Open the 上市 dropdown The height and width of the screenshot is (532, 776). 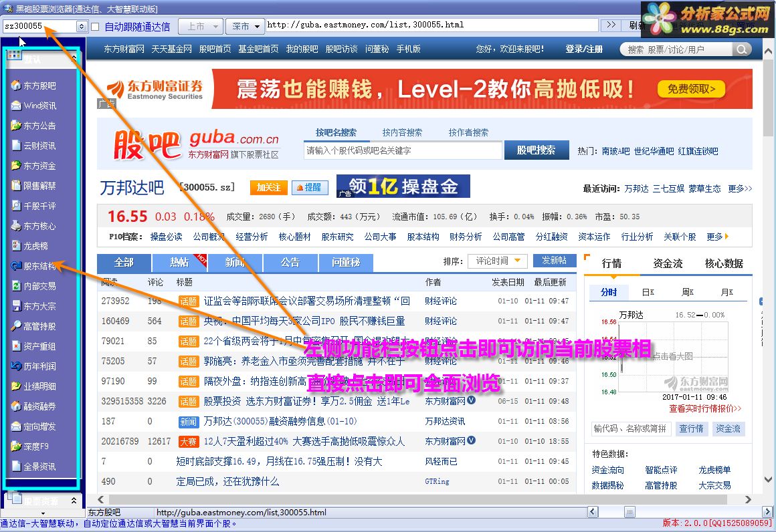201,26
